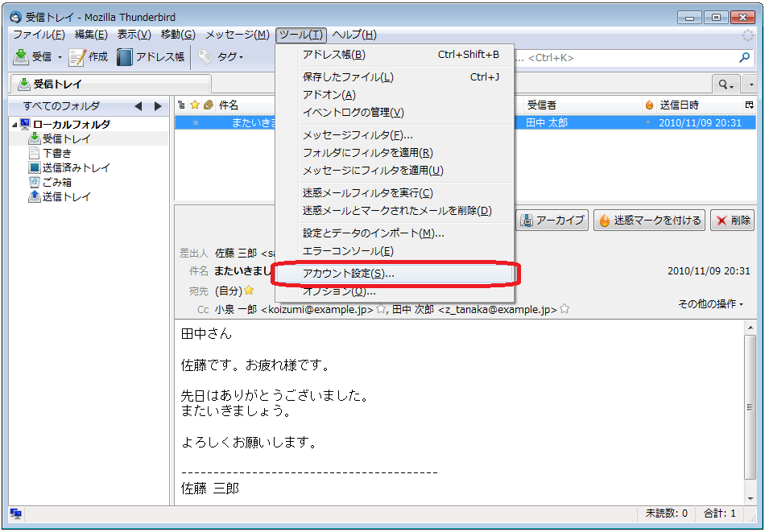Toggle junk status dot on message row
Image resolution: width=765 pixels, height=532 pixels.
[648, 123]
